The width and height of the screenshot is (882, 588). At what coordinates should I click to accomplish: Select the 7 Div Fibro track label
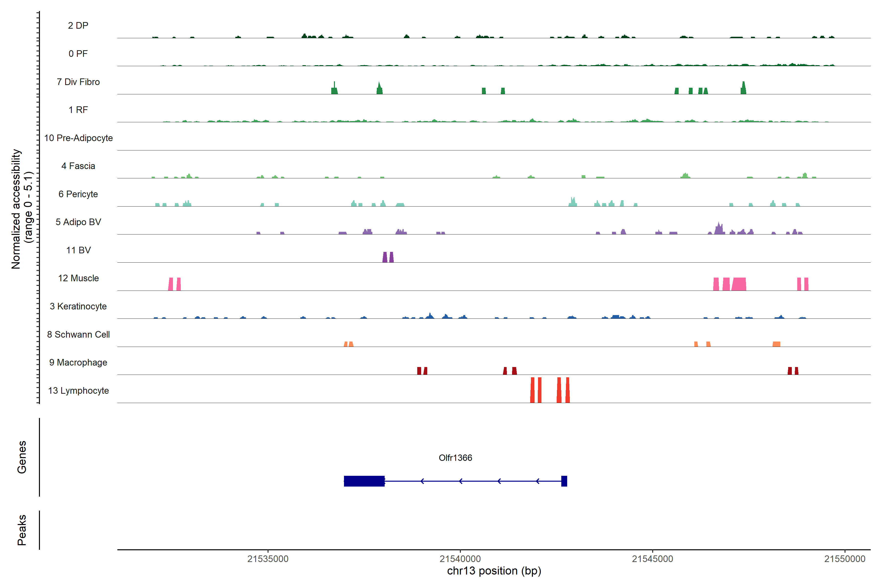(x=78, y=82)
